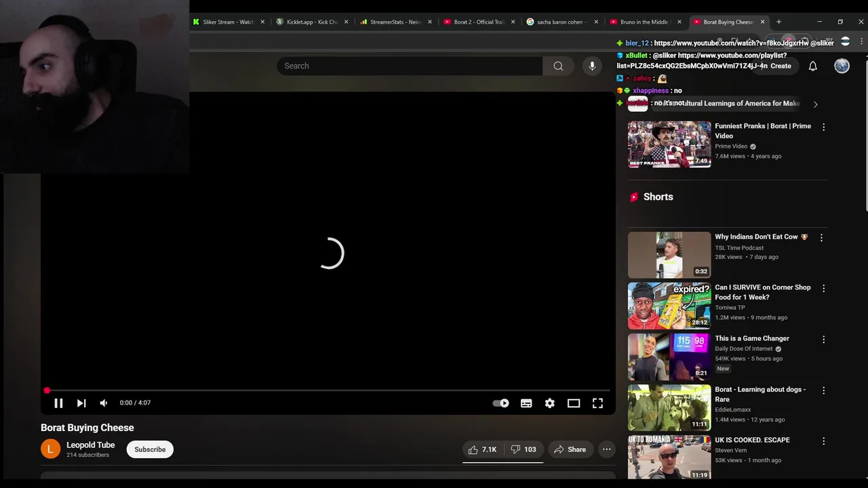
Task: Switch to Kicklet.app tab
Action: click(x=313, y=22)
